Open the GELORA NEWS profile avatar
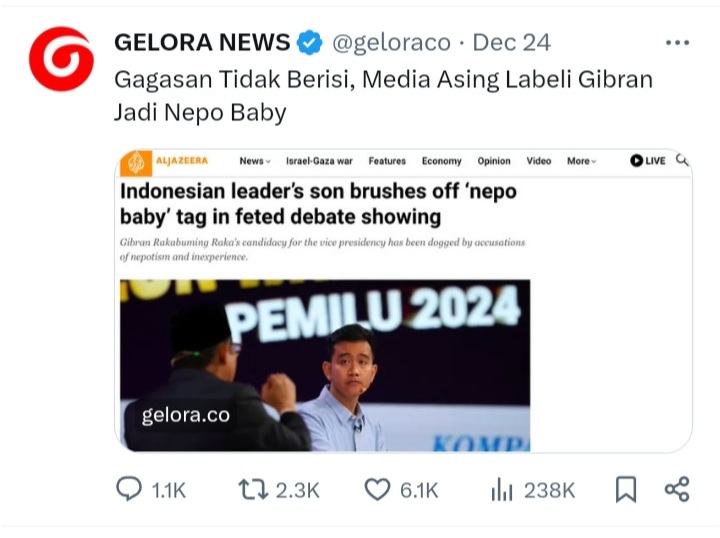Image resolution: width=720 pixels, height=538 pixels. click(62, 59)
